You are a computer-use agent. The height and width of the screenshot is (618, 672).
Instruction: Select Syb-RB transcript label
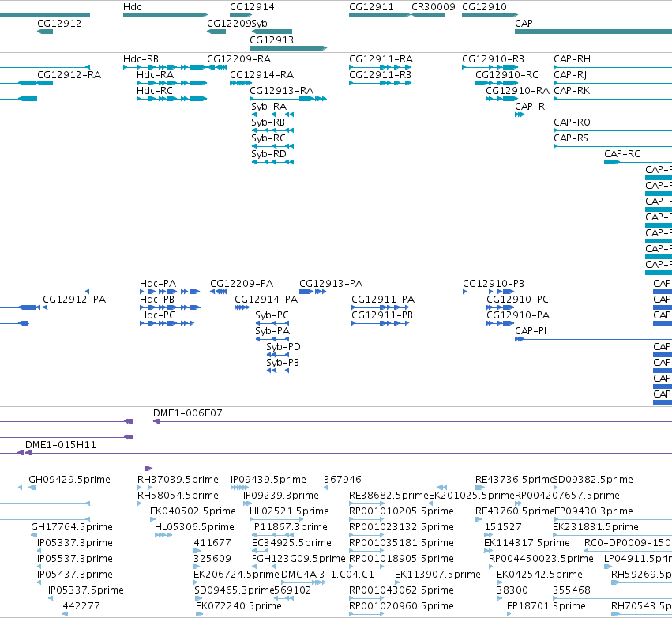click(x=268, y=122)
